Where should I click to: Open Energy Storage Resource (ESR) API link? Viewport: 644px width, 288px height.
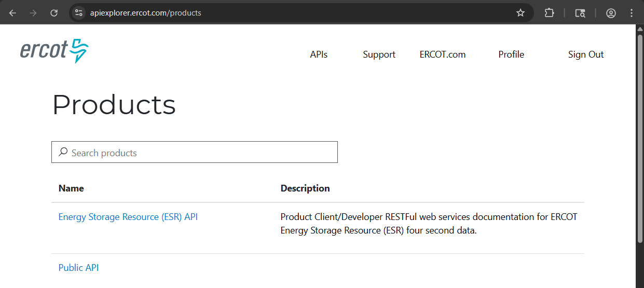[128, 217]
